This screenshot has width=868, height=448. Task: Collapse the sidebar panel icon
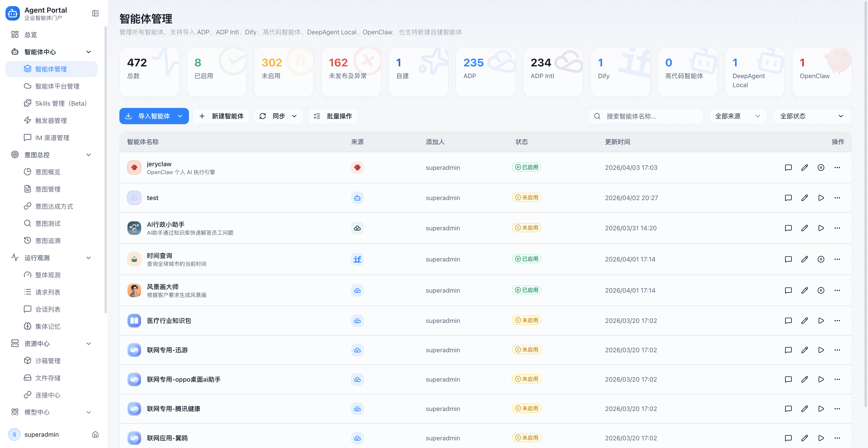click(x=95, y=14)
